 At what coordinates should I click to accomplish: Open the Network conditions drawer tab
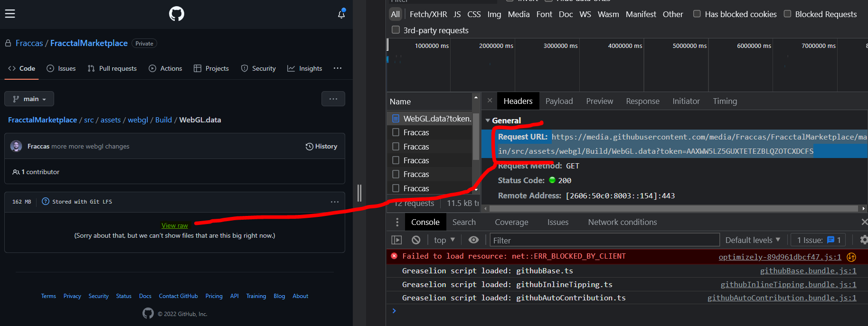click(623, 222)
